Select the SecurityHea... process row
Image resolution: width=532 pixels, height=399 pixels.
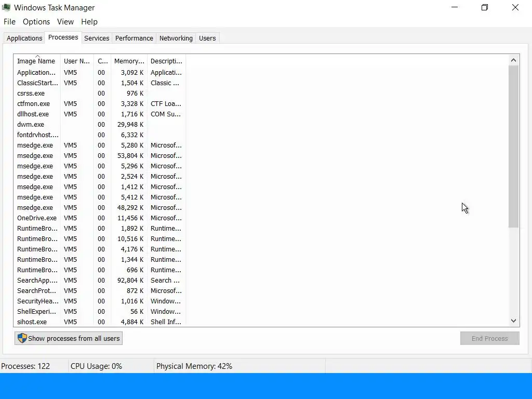(x=99, y=301)
